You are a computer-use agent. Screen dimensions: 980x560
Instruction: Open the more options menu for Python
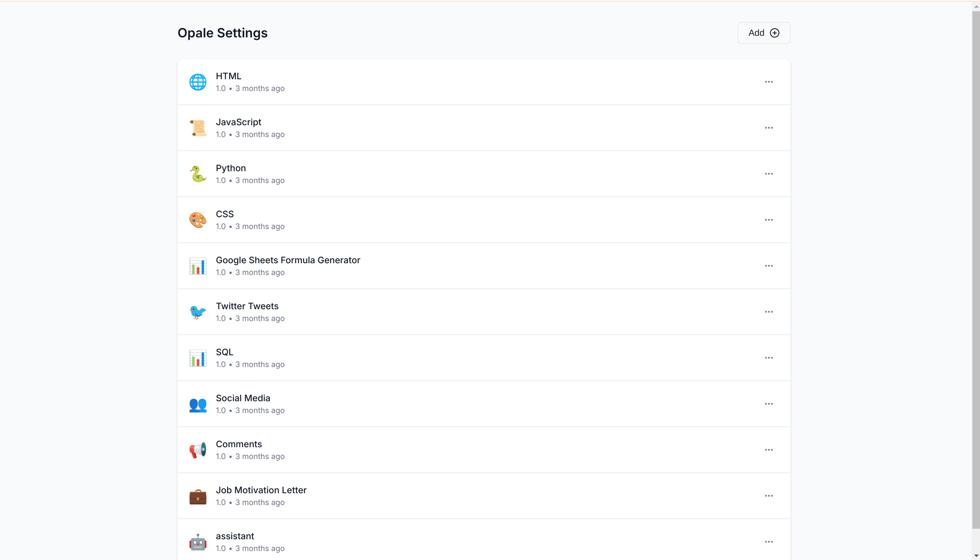769,174
